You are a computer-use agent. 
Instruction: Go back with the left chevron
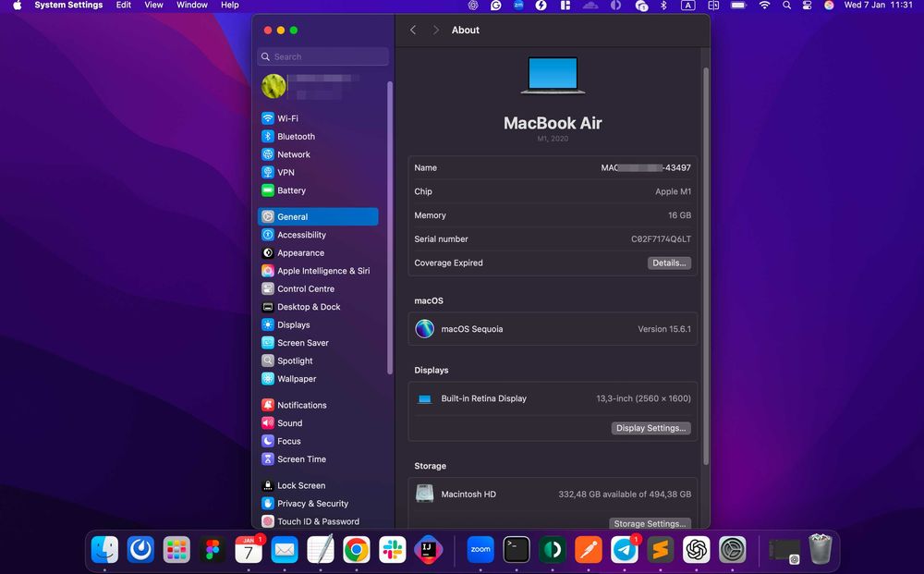413,31
